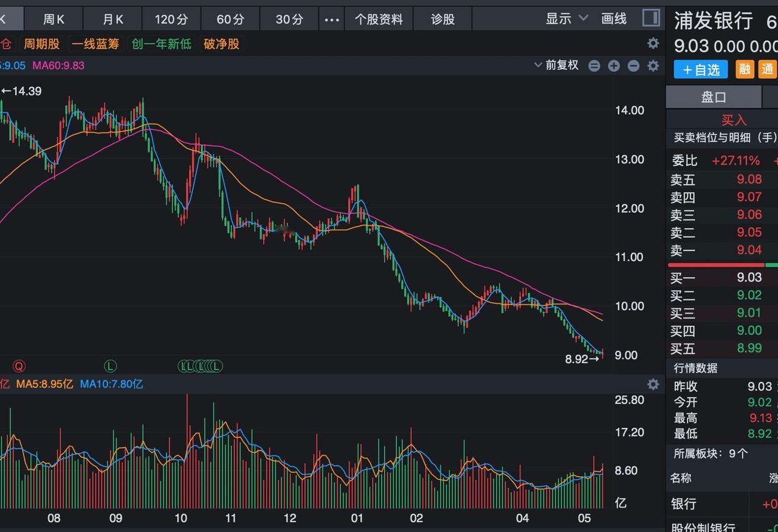The height and width of the screenshot is (532, 778).
Task: Select the 卖一 9.04 ask row
Action: tap(722, 250)
